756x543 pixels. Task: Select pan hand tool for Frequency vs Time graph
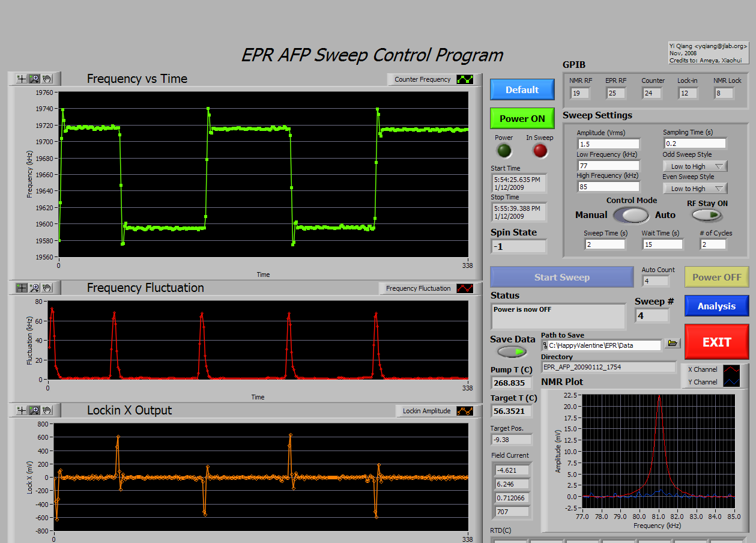pyautogui.click(x=47, y=79)
